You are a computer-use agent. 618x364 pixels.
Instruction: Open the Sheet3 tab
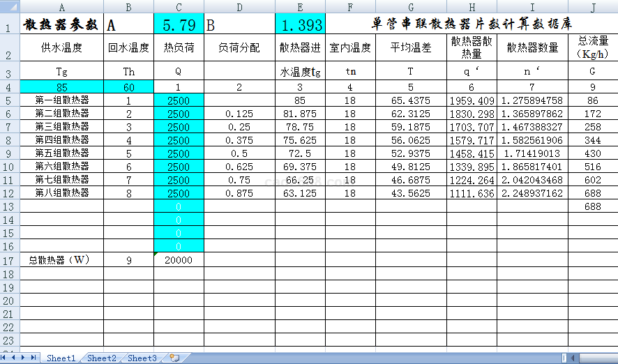(x=142, y=358)
